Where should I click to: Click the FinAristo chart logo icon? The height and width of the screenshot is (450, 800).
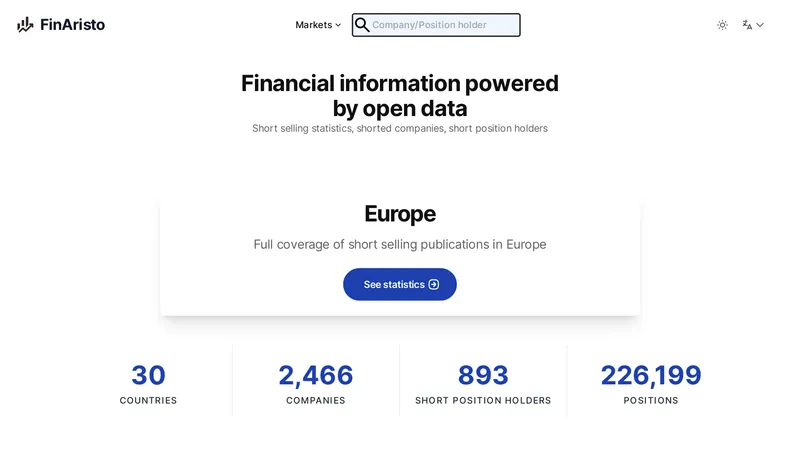(25, 24)
